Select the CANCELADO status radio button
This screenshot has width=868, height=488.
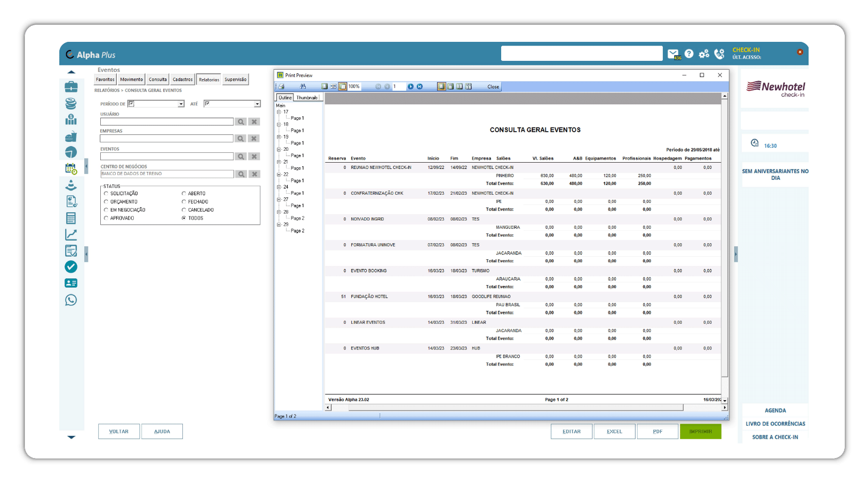(183, 210)
